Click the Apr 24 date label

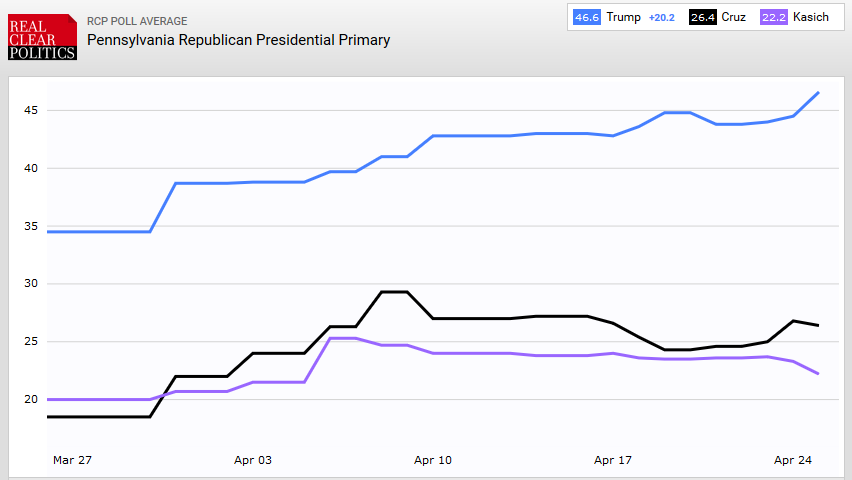click(x=792, y=460)
